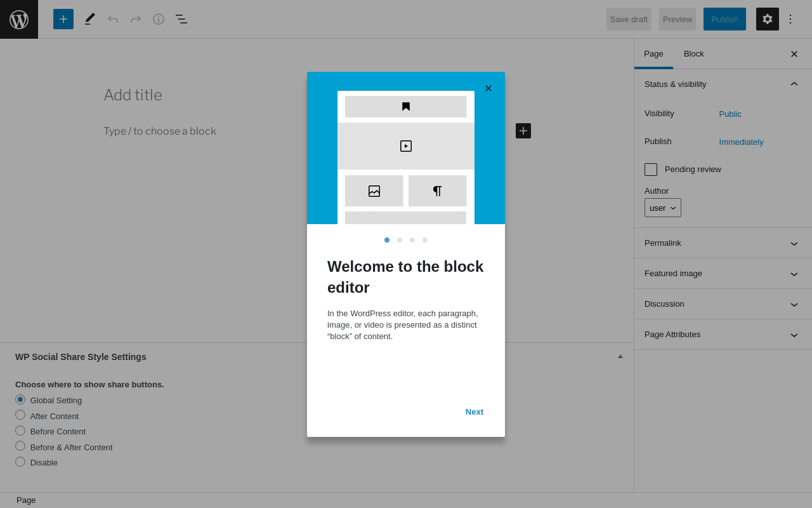
Task: Toggle the settings gear sidebar
Action: tap(768, 19)
